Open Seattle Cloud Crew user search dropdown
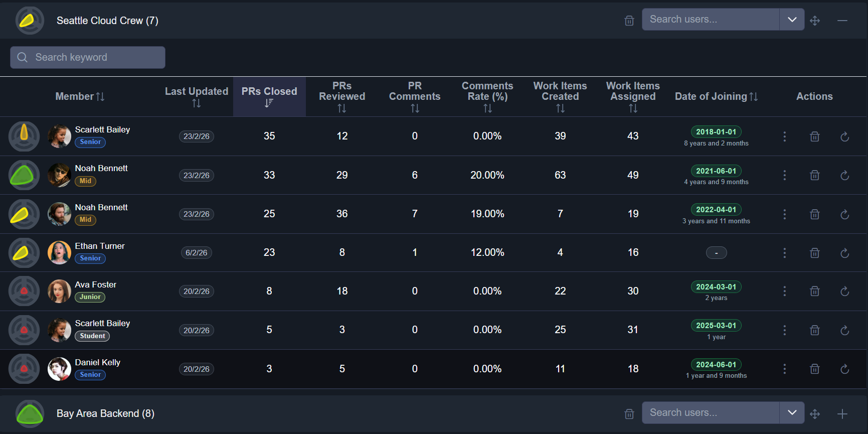Image resolution: width=868 pixels, height=434 pixels. point(792,20)
